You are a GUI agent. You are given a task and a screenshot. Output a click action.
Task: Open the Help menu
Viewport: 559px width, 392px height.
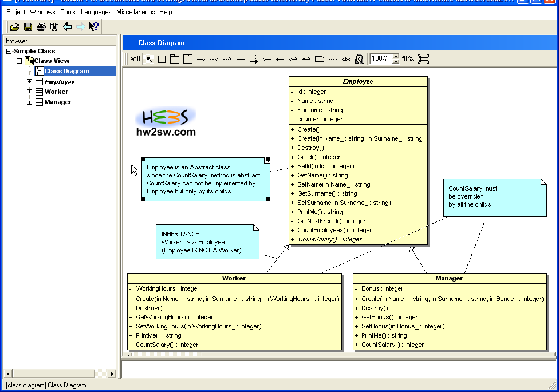point(166,12)
